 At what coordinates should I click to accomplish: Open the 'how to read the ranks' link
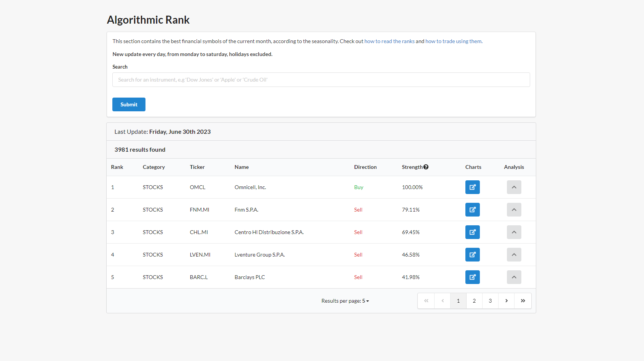click(389, 41)
